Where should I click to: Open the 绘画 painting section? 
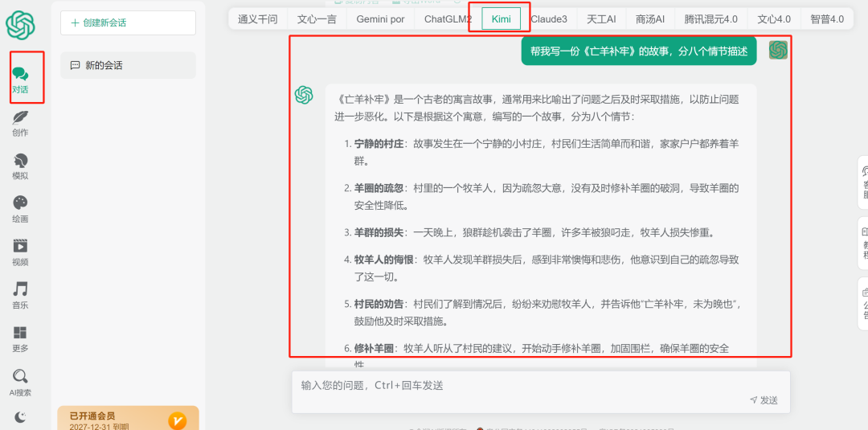coord(20,210)
